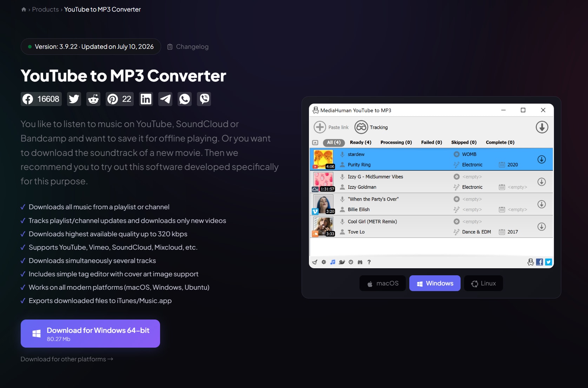Viewport: 588px width, 388px height.
Task: Open the settings gear in app
Action: point(324,262)
